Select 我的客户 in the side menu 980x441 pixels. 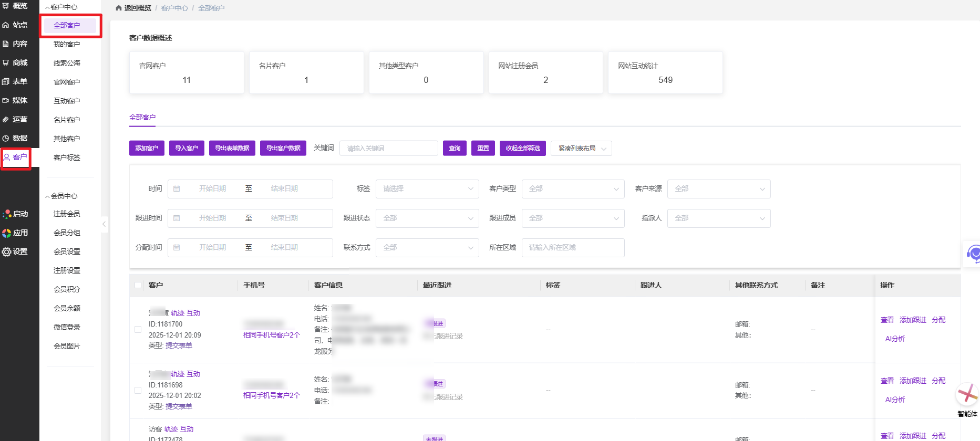pos(67,45)
